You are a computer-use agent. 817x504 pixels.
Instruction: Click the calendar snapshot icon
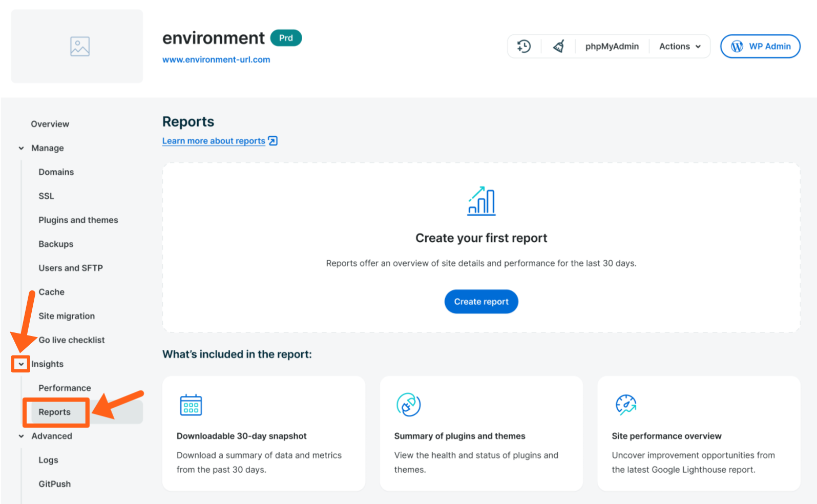[191, 405]
